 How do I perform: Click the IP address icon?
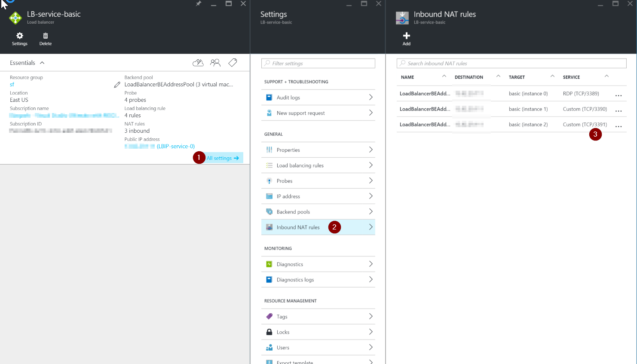pos(269,196)
